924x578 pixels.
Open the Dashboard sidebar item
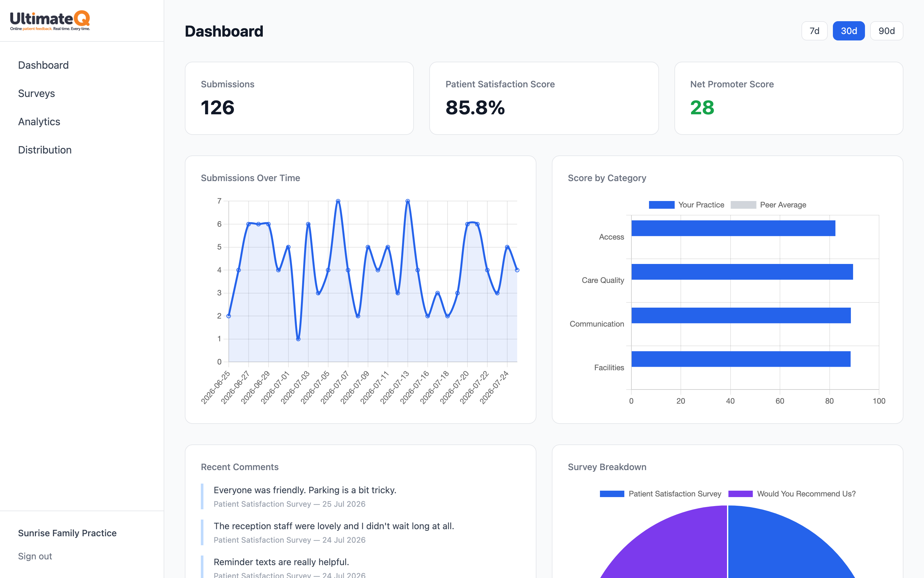[43, 65]
